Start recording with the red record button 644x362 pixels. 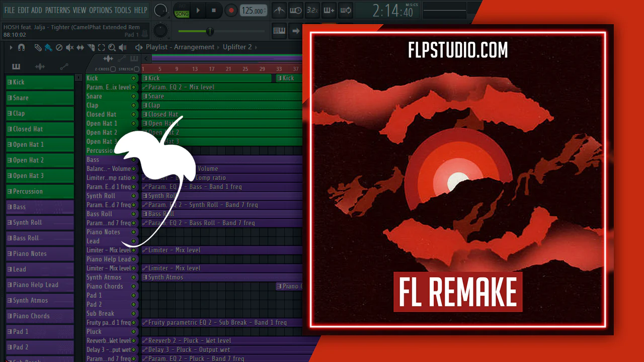pos(231,10)
